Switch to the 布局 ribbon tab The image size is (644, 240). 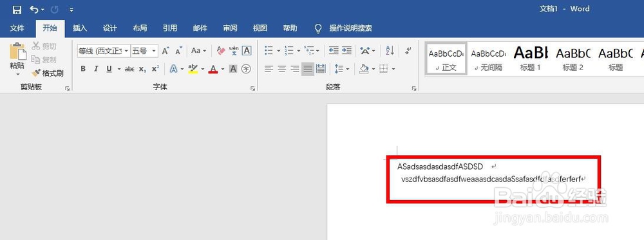[x=140, y=28]
